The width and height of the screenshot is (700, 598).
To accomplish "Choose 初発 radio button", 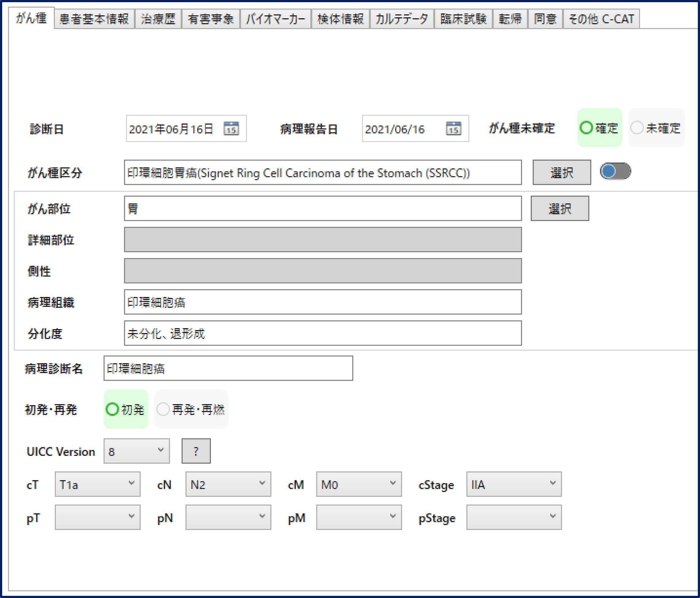I will point(126,409).
